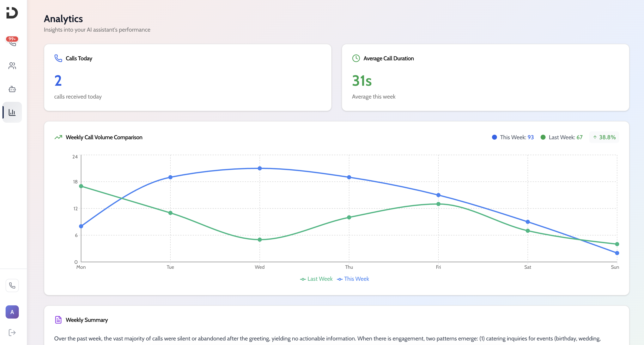Viewport: 644px width, 345px height.
Task: Click This Week Wednesday peak data point
Action: point(260,168)
